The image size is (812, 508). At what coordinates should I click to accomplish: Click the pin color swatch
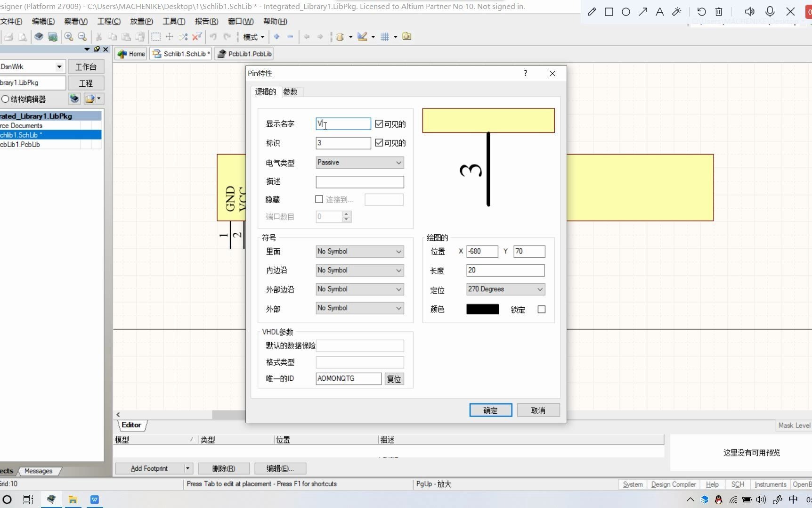[482, 309]
